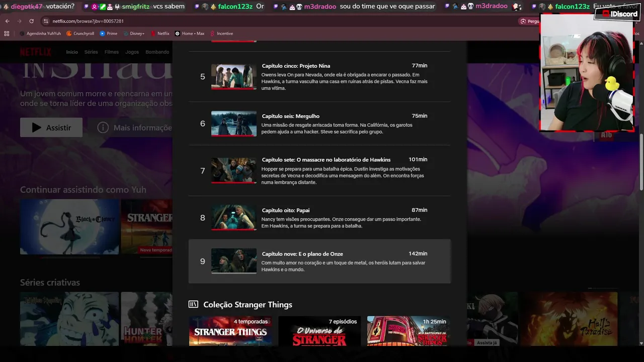644x362 pixels.
Task: Open the Crunchyroll bookmark
Action: [80, 33]
